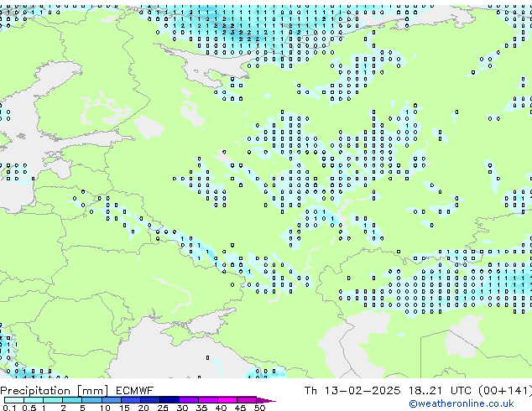Pick the 2–5 mm light blue legend swatch
Image resolution: width=532 pixels, height=411 pixels.
pos(72,400)
